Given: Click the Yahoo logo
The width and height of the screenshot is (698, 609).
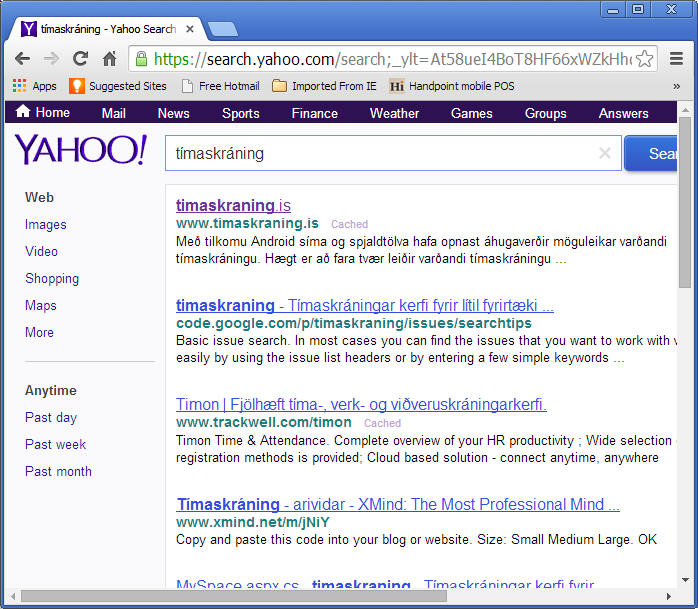Looking at the screenshot, I should pyautogui.click(x=81, y=150).
